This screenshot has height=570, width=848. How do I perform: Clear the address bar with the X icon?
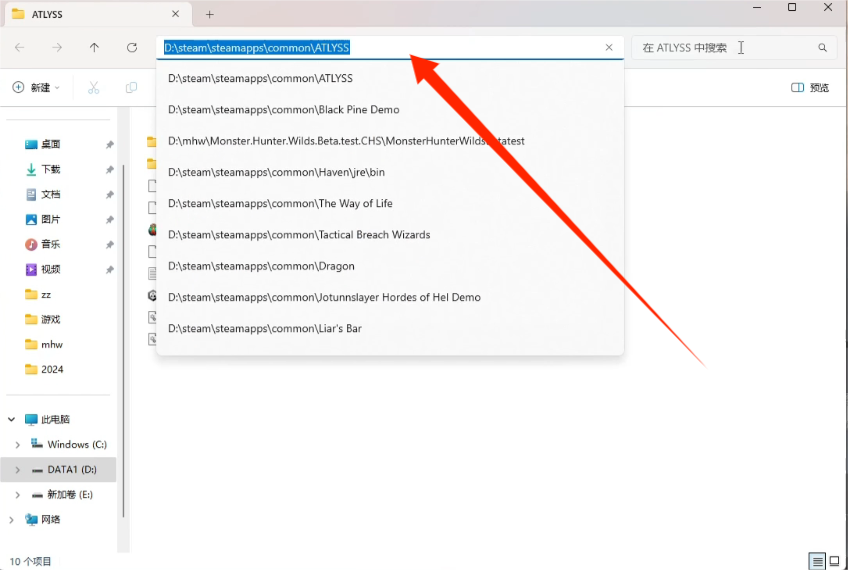[x=609, y=48]
